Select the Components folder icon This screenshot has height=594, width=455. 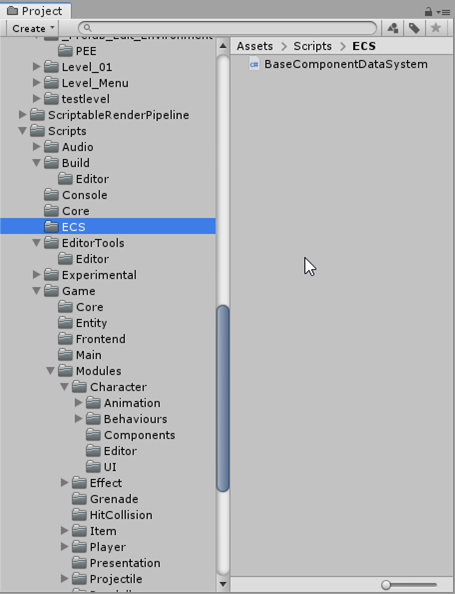pos(93,435)
